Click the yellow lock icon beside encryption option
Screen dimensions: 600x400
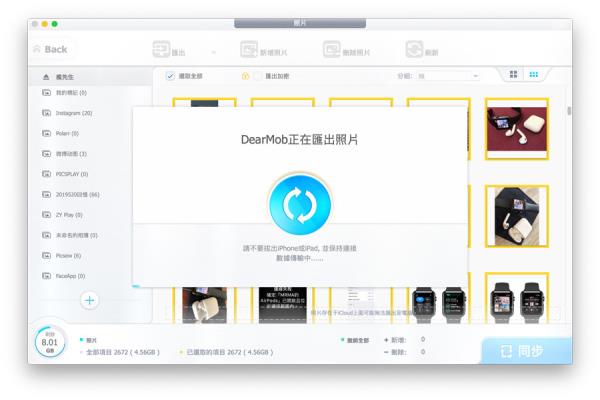click(x=245, y=76)
